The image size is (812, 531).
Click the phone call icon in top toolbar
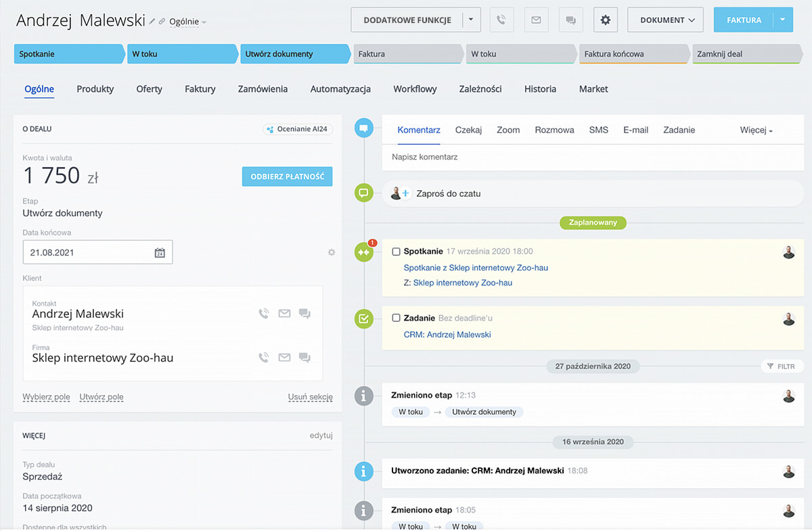(501, 20)
